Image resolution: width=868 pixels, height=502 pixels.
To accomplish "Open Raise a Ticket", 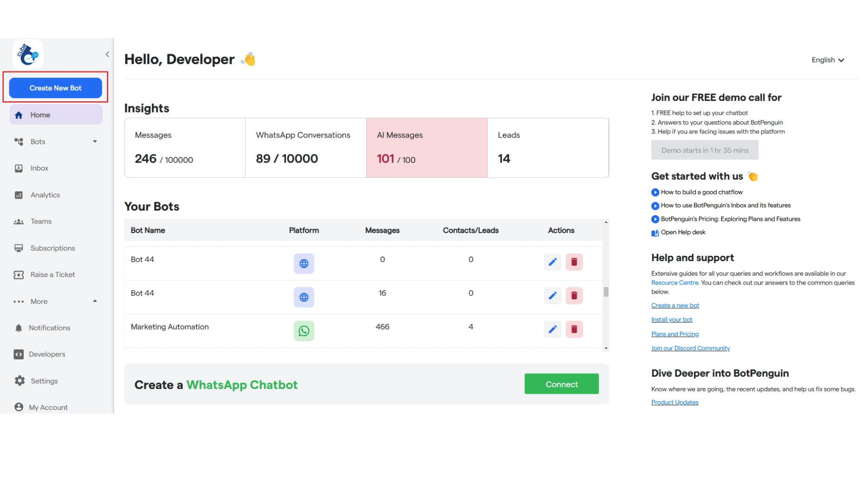I will (52, 274).
